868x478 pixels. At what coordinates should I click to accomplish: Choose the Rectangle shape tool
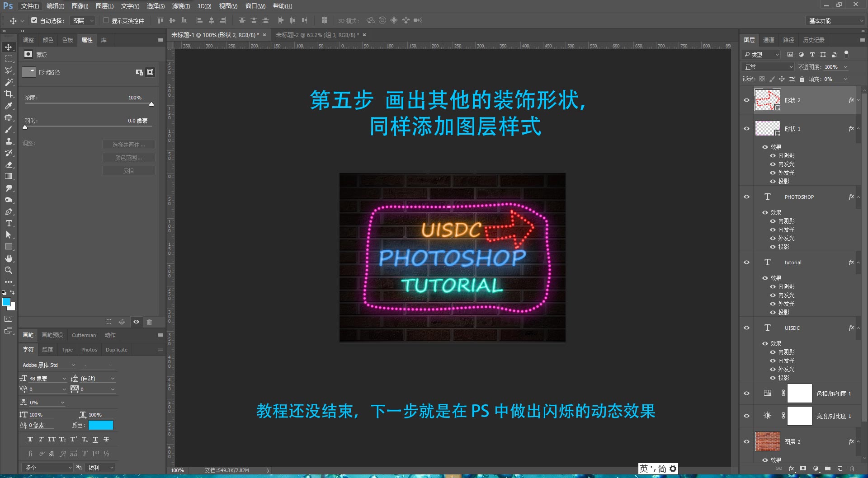(x=9, y=247)
